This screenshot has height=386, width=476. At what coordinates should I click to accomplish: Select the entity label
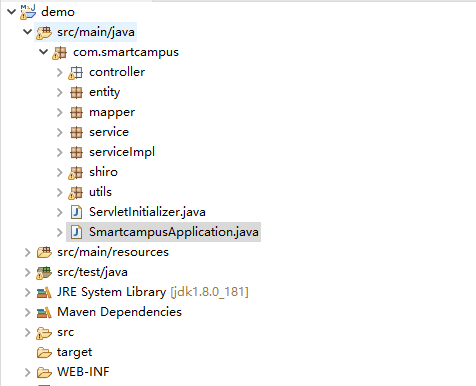coord(105,92)
